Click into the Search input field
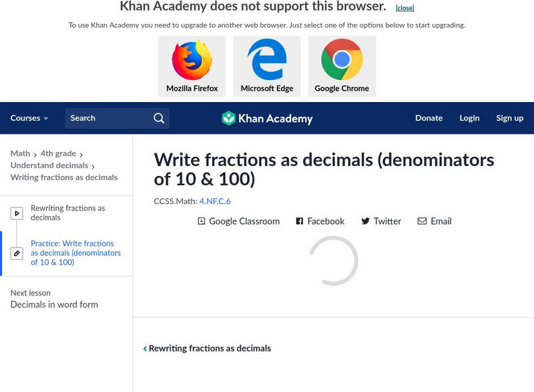The image size is (534, 392). click(107, 118)
